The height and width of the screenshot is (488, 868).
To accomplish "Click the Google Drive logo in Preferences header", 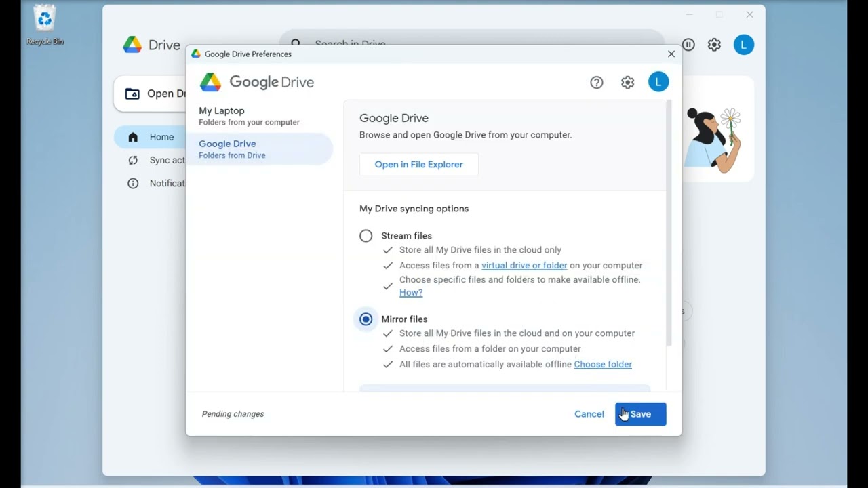I will coord(257,82).
